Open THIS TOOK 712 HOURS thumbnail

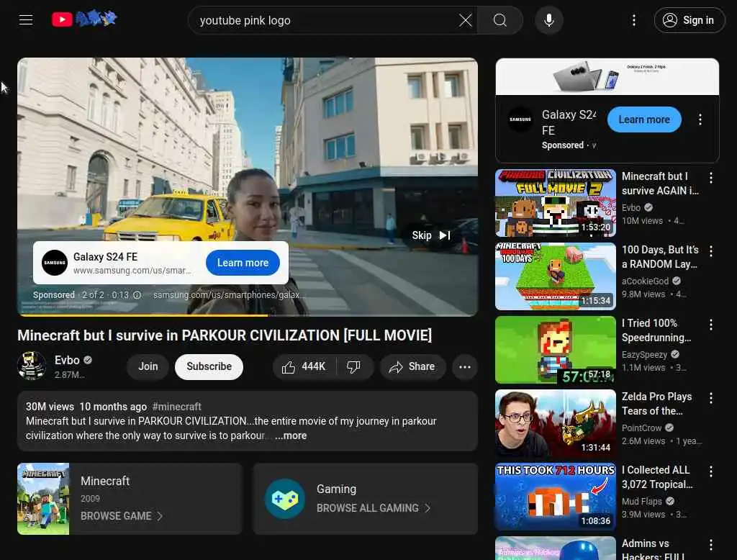[x=555, y=497]
